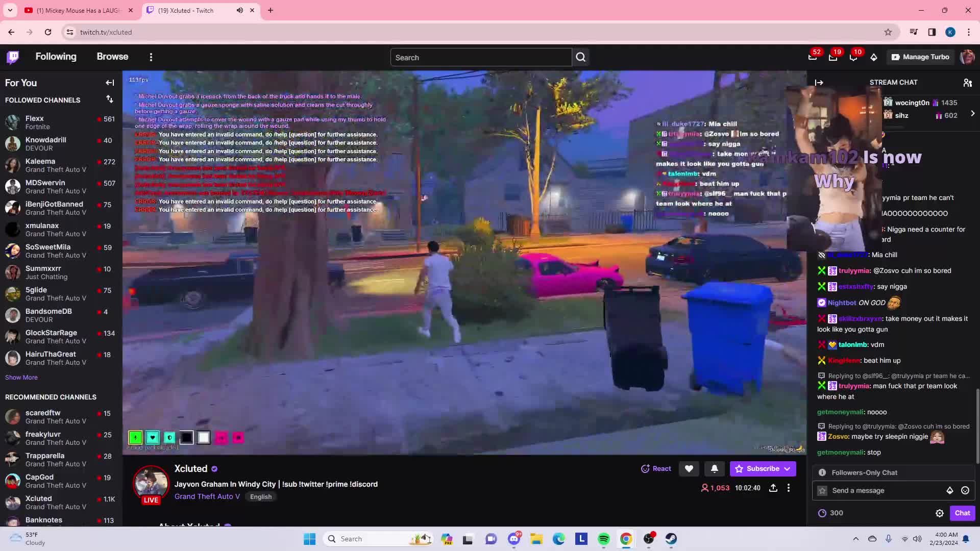
Task: Collapse the For You sidebar
Action: [x=110, y=83]
